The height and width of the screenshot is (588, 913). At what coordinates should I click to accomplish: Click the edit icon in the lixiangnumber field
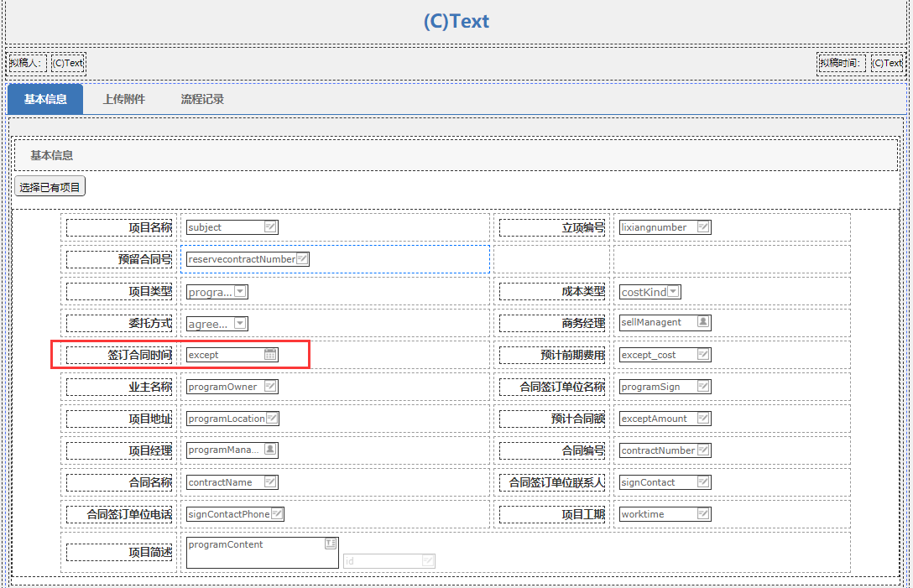click(x=703, y=227)
